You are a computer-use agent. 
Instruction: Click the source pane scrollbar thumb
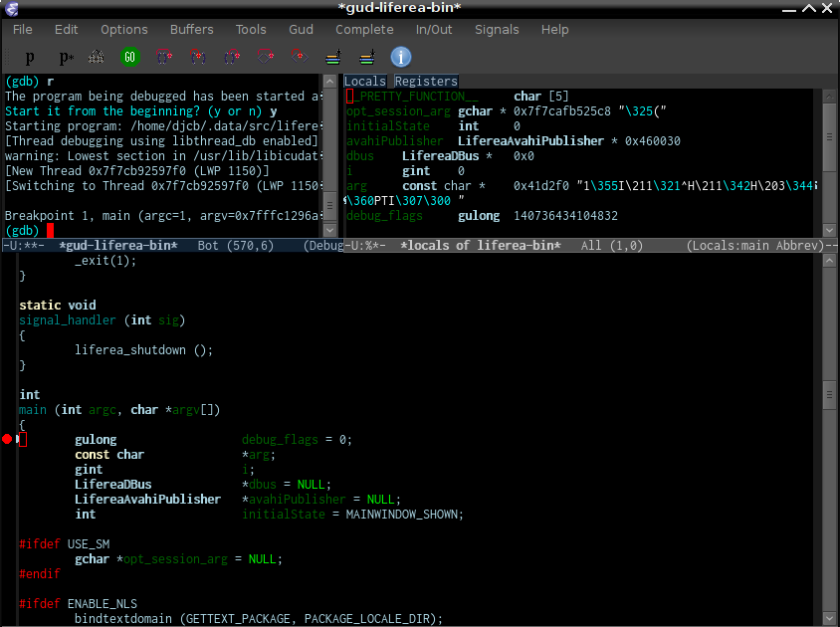[x=829, y=395]
